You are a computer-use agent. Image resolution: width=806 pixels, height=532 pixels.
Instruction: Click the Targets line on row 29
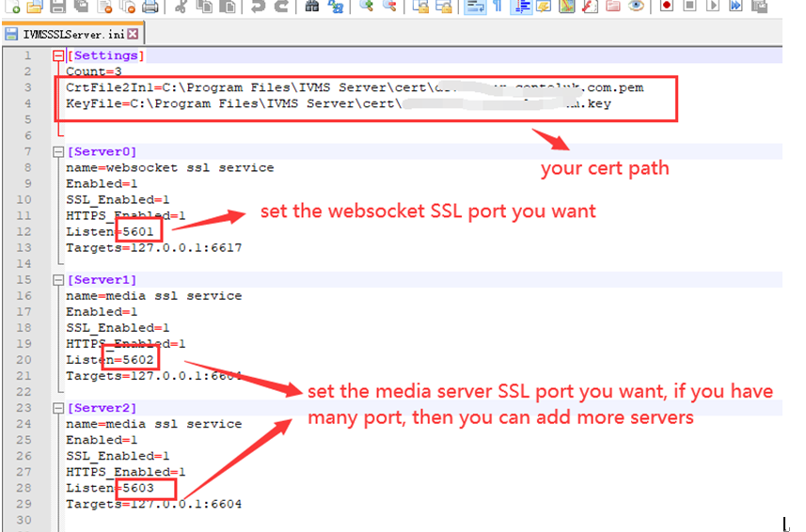[x=153, y=504]
